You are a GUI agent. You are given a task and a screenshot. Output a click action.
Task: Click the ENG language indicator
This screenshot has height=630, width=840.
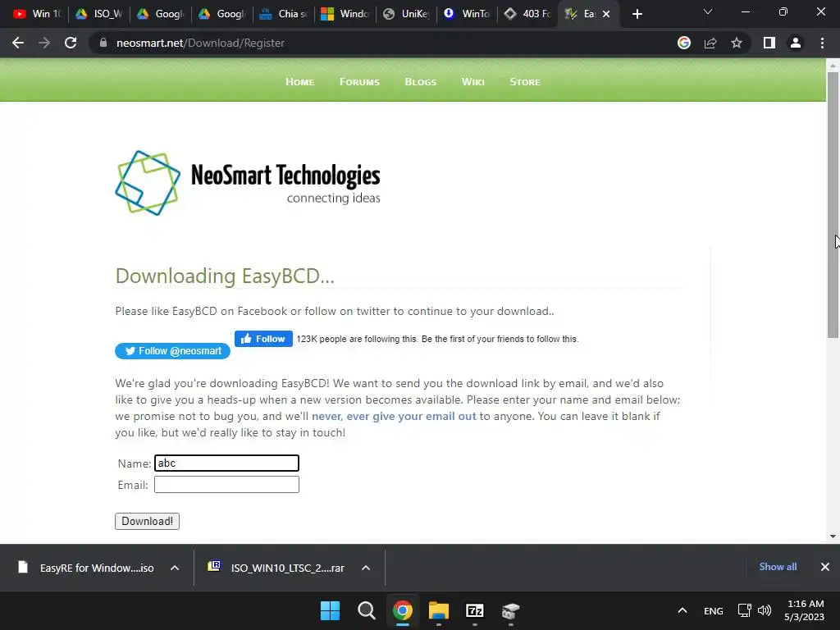(713, 611)
